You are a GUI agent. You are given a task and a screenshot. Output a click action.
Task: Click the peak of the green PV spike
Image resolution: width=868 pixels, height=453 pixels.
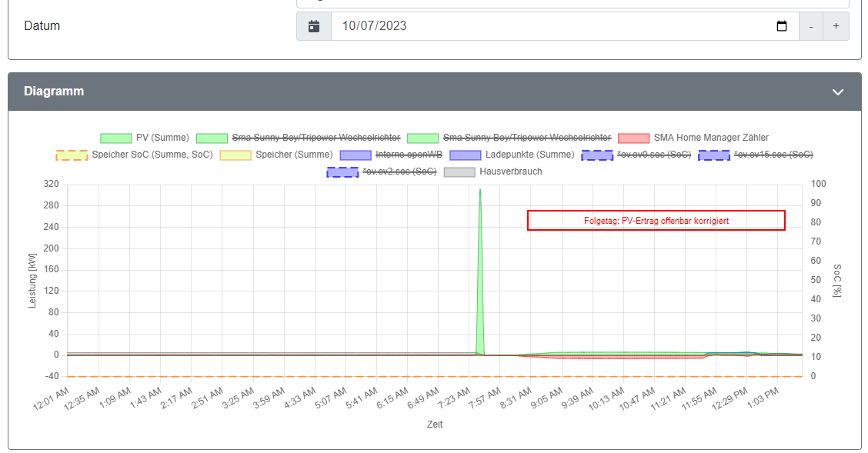click(480, 190)
